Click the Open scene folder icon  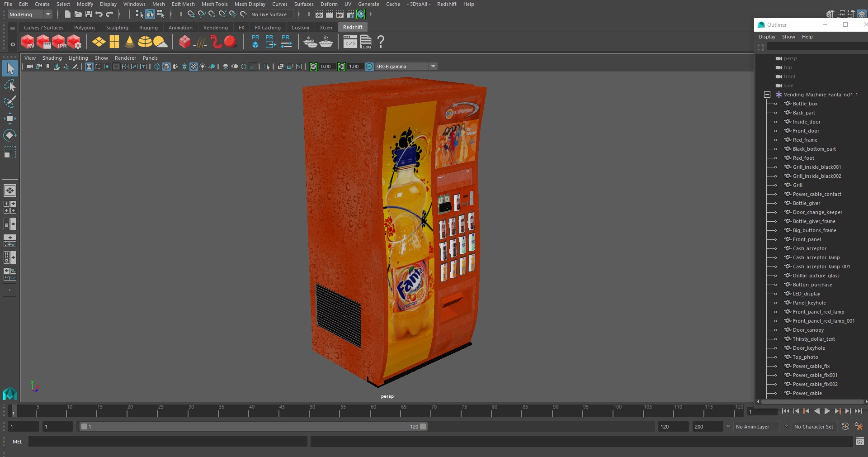pos(78,14)
